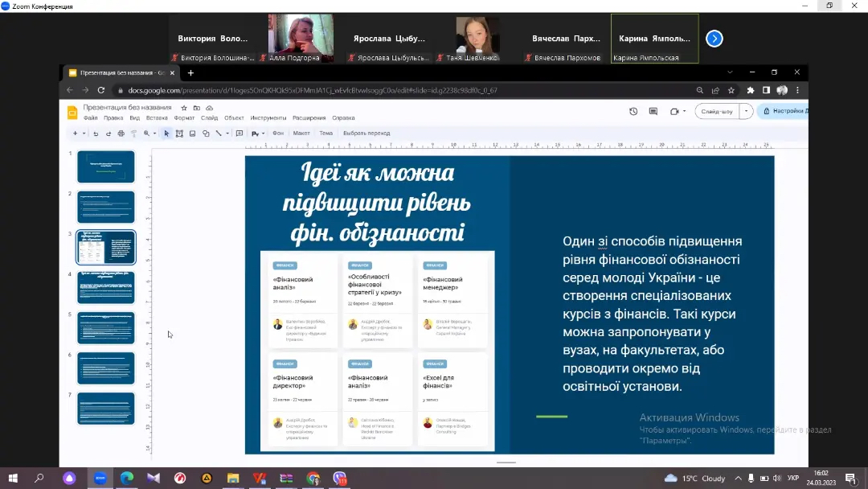Click the Print icon in toolbar

pyautogui.click(x=121, y=134)
